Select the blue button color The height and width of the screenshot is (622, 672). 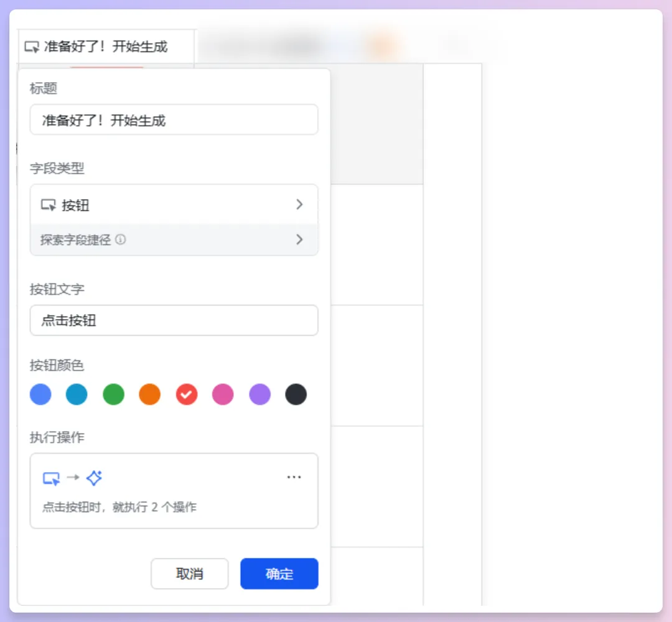tap(40, 394)
